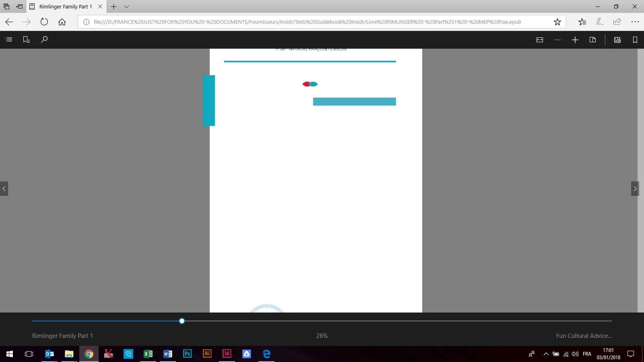The width and height of the screenshot is (644, 362).
Task: Open a new tab
Action: point(114,6)
